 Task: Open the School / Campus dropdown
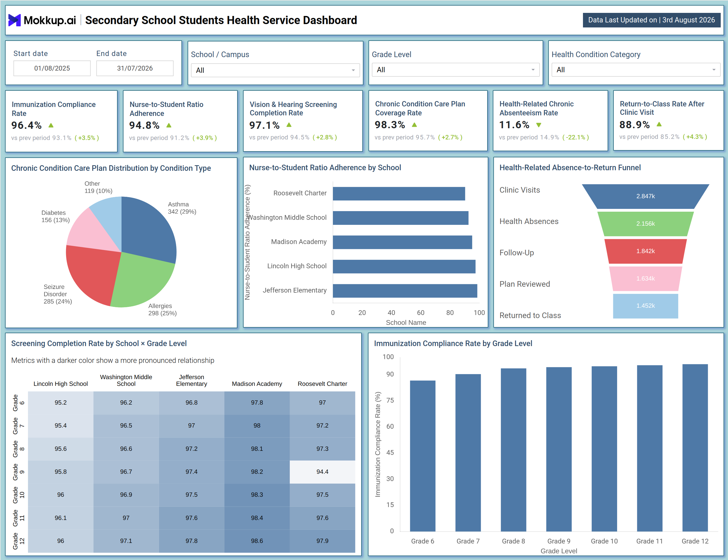click(275, 70)
